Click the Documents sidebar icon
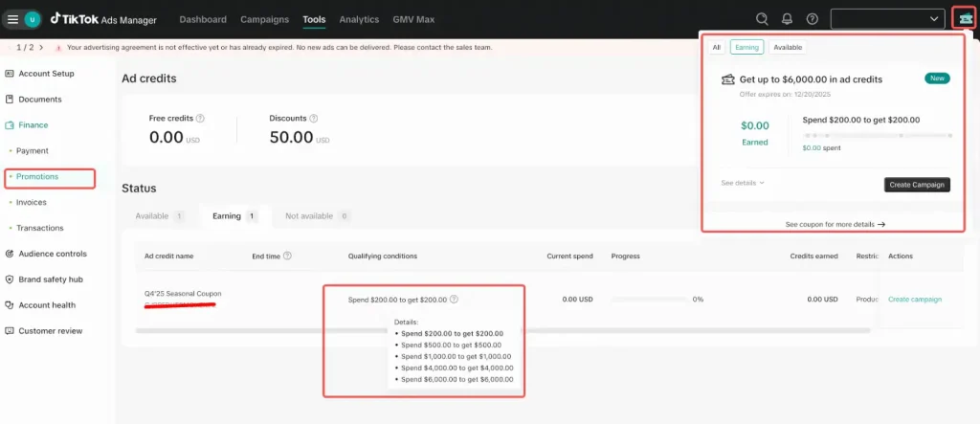Viewport: 980px width, 424px height. pos(9,99)
